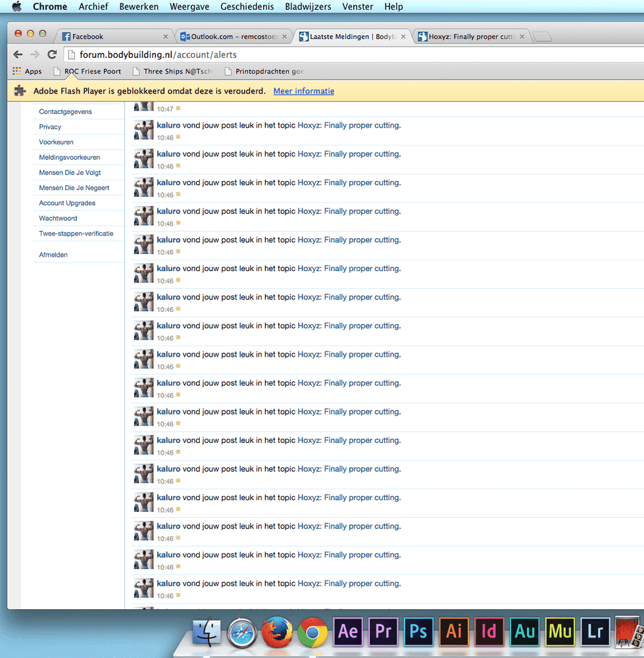Close the Hoxyz: Finally proper cutting tab

click(522, 37)
